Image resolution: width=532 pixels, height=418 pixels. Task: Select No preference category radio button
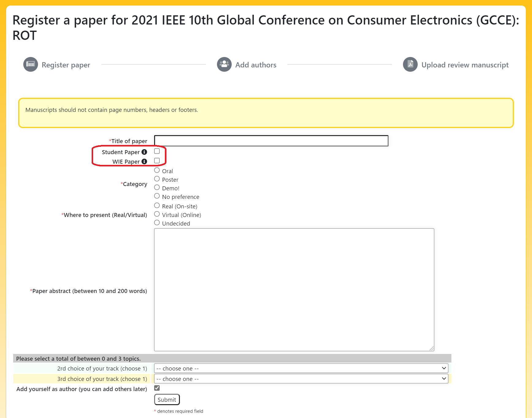pos(157,196)
